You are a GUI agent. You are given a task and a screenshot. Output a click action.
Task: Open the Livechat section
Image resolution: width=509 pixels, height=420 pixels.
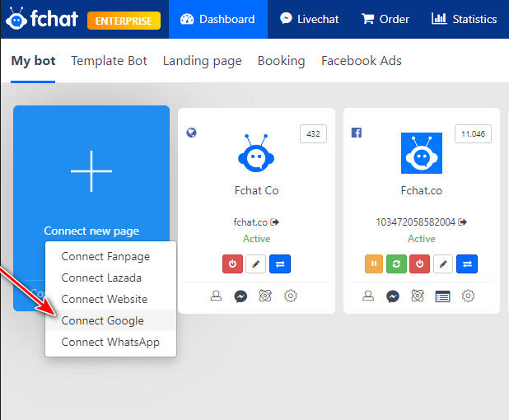point(310,19)
